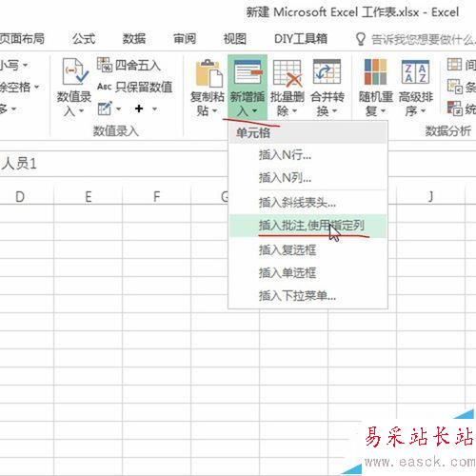Click the 随机重复 colored blocks icon
This screenshot has width=476, height=476.
tap(375, 72)
